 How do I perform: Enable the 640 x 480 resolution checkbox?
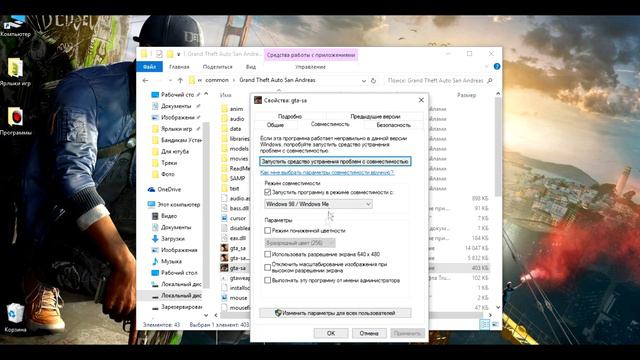[x=267, y=254]
